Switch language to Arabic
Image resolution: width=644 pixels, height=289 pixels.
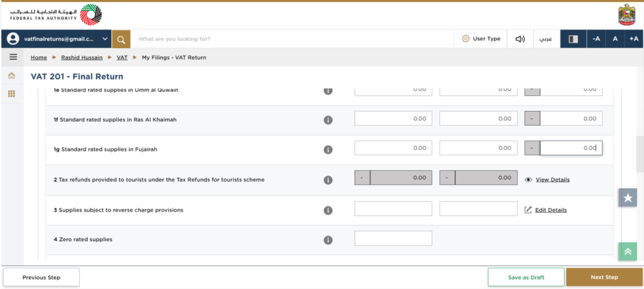(x=546, y=39)
